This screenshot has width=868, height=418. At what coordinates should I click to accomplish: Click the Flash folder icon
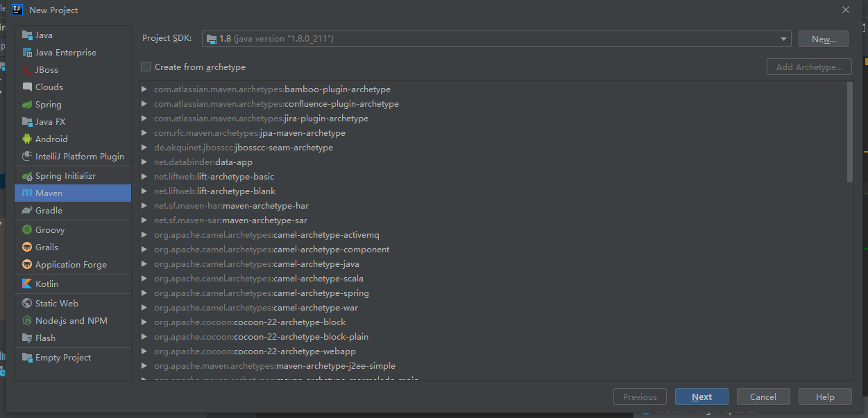(27, 338)
